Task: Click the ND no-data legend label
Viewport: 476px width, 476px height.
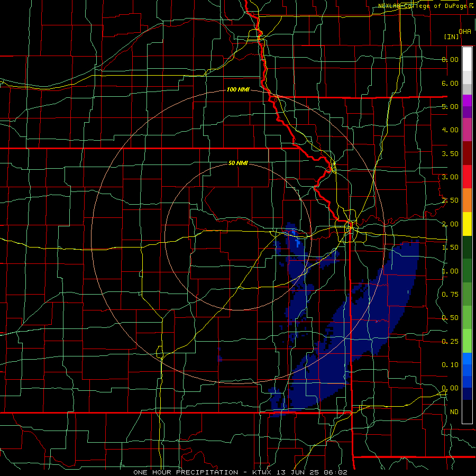Action: click(454, 412)
